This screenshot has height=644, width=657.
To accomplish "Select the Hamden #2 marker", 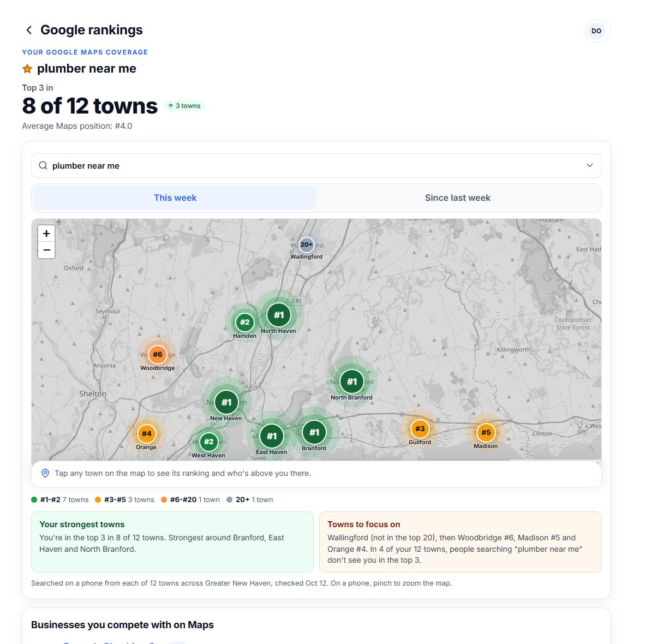I will pos(245,322).
